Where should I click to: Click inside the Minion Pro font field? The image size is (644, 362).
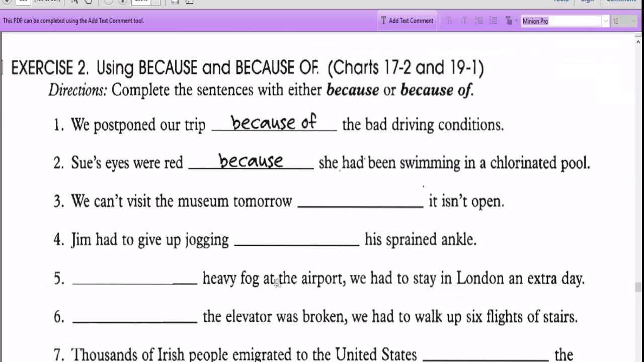561,21
